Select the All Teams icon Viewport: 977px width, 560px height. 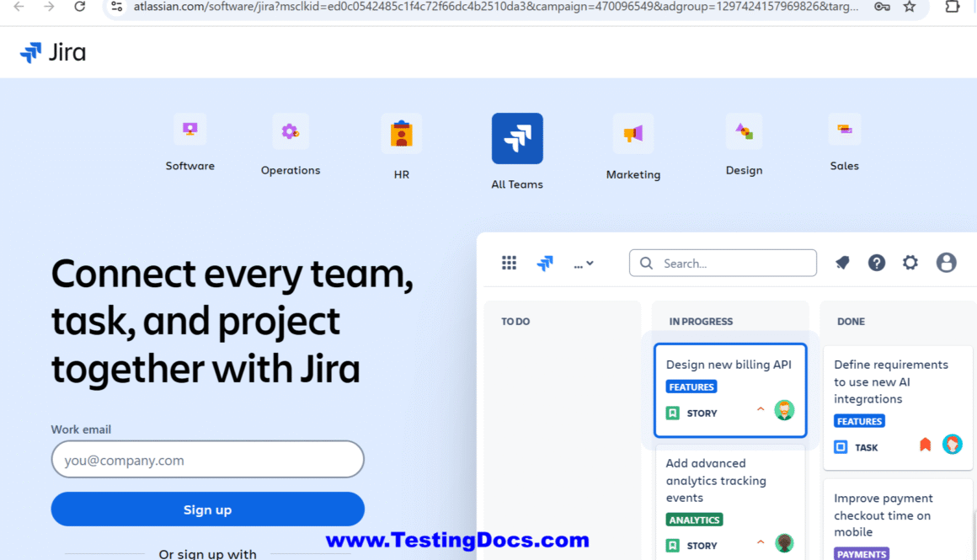pos(517,138)
